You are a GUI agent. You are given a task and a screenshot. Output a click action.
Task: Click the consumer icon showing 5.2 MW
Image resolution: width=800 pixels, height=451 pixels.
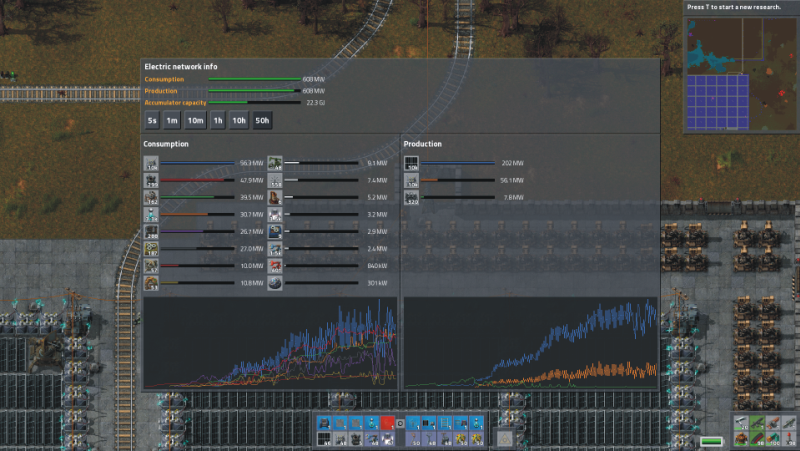pos(275,198)
